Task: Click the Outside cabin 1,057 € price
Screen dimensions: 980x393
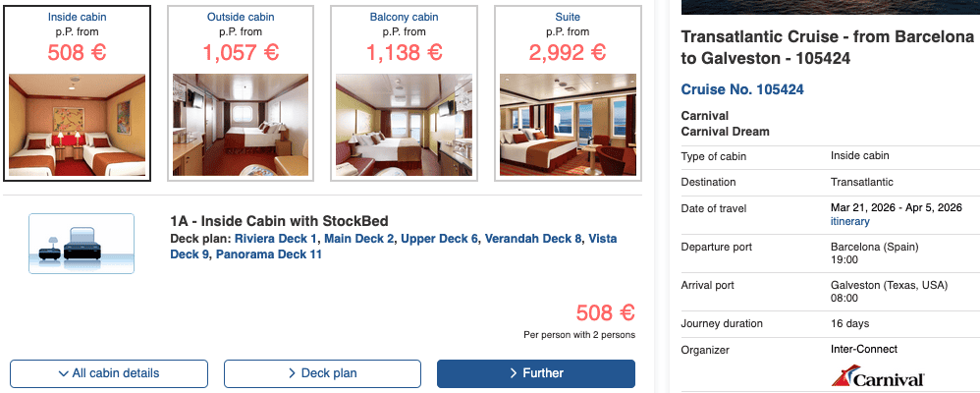Action: coord(242,51)
